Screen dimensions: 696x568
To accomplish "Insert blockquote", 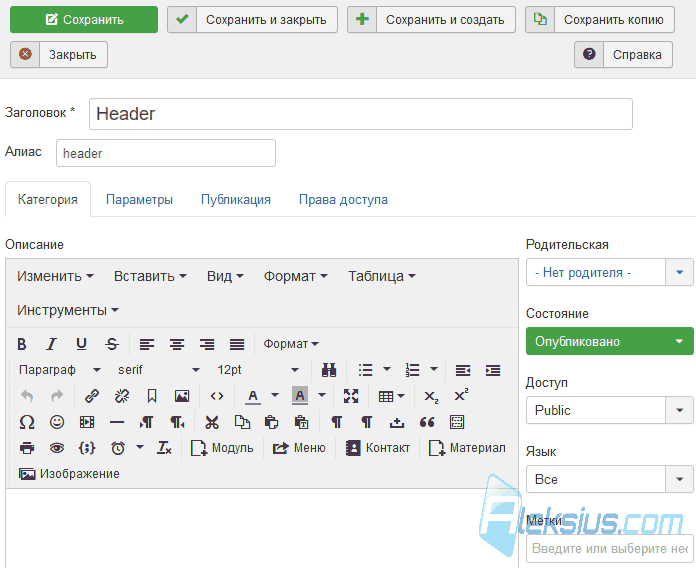I will click(427, 422).
